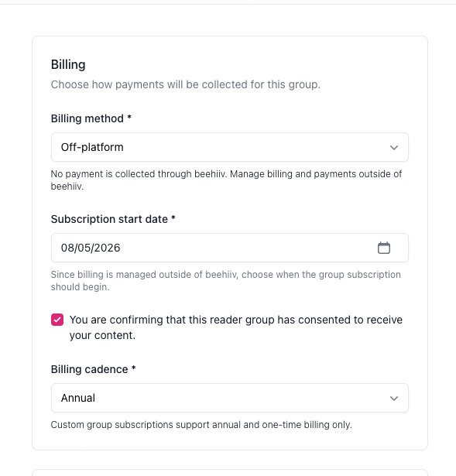This screenshot has height=476, width=456.
Task: Click the required asterisk beside Billing method
Action: 129,117
